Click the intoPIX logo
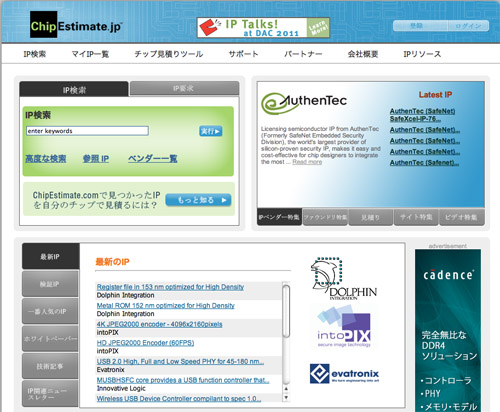 pos(344,326)
